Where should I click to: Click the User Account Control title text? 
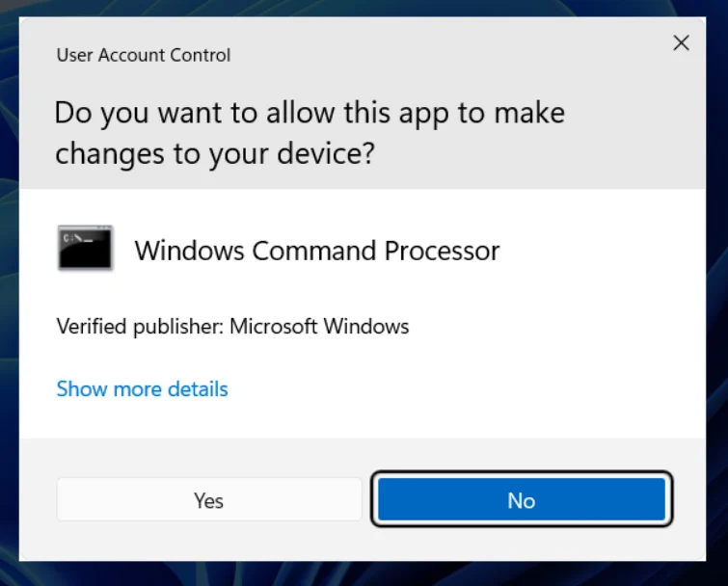tap(144, 55)
